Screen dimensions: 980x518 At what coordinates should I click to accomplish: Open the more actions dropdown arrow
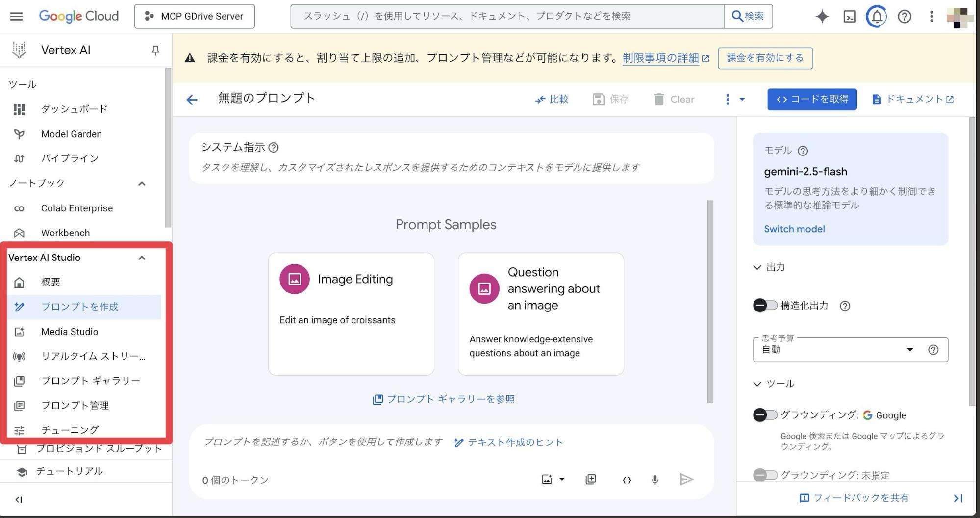(742, 100)
